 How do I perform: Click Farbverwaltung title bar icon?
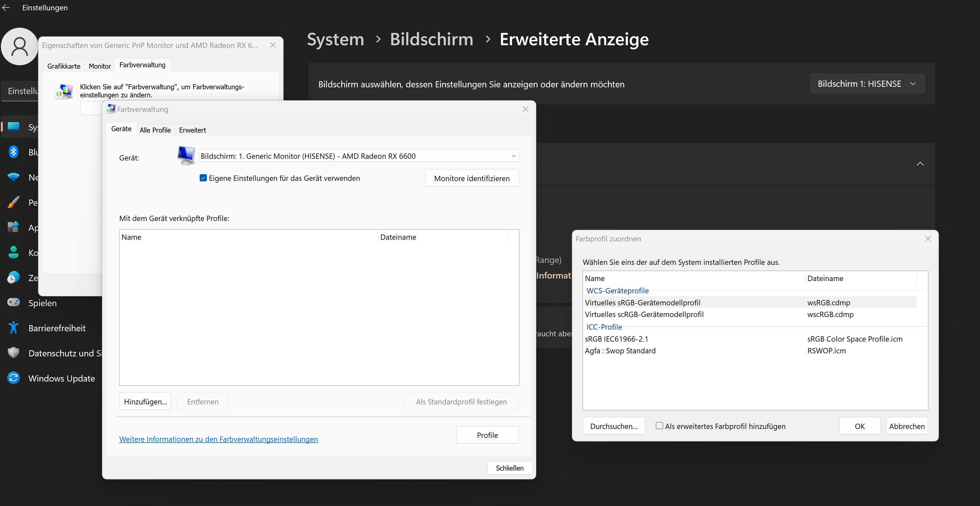click(x=111, y=109)
